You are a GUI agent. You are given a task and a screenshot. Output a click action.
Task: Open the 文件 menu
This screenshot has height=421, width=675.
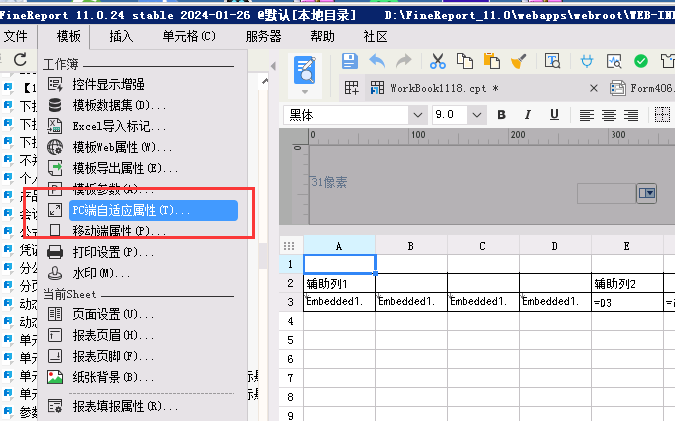click(15, 36)
